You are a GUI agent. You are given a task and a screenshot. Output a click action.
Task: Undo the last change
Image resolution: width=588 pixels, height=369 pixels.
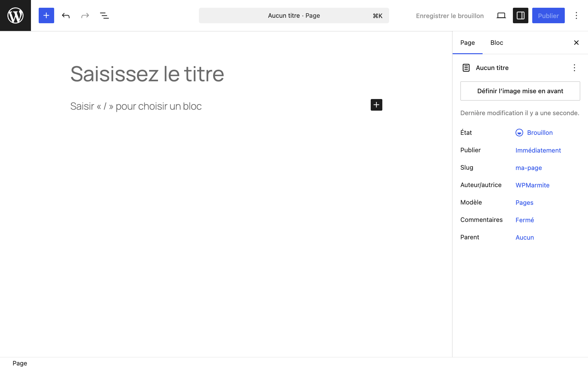66,15
